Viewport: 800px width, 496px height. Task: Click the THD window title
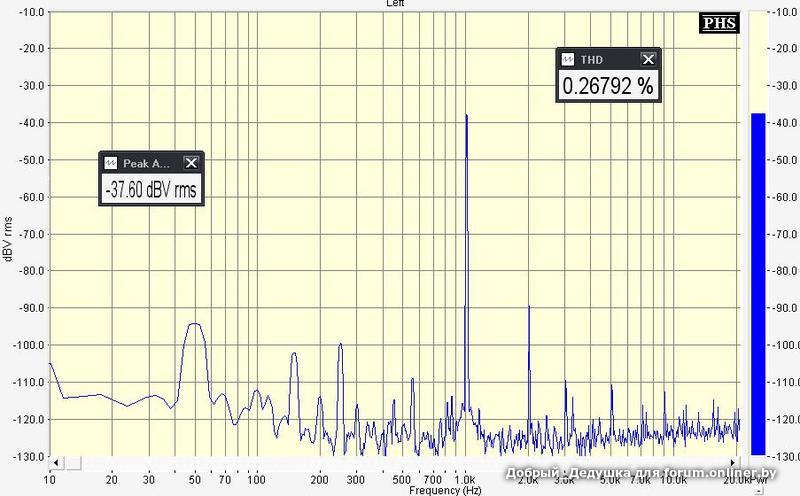coord(592,60)
